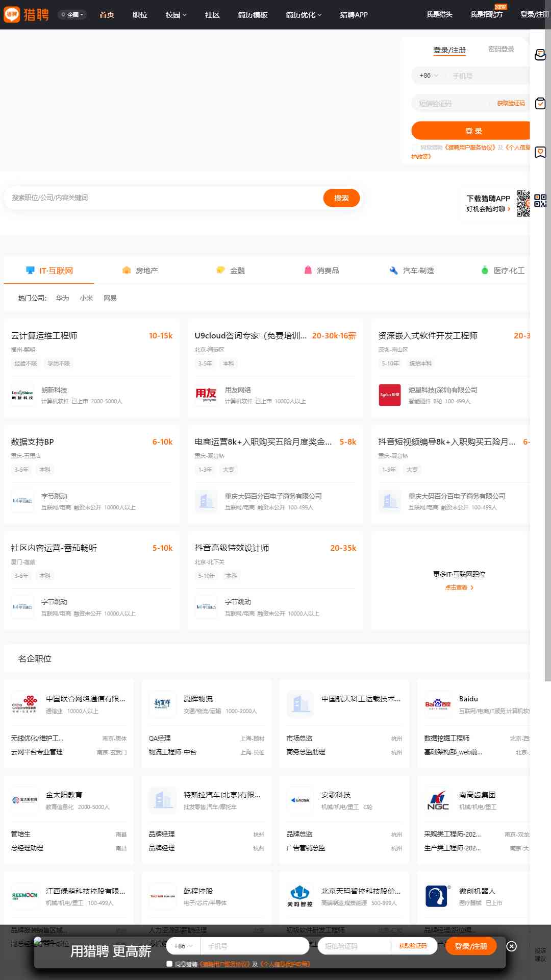The image size is (551, 980).
Task: Click 登录/注册 button in the bottom banner
Action: pyautogui.click(x=471, y=946)
